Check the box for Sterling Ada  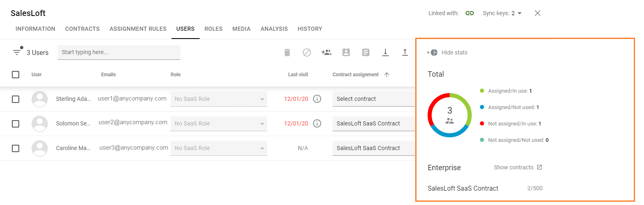[x=16, y=99]
